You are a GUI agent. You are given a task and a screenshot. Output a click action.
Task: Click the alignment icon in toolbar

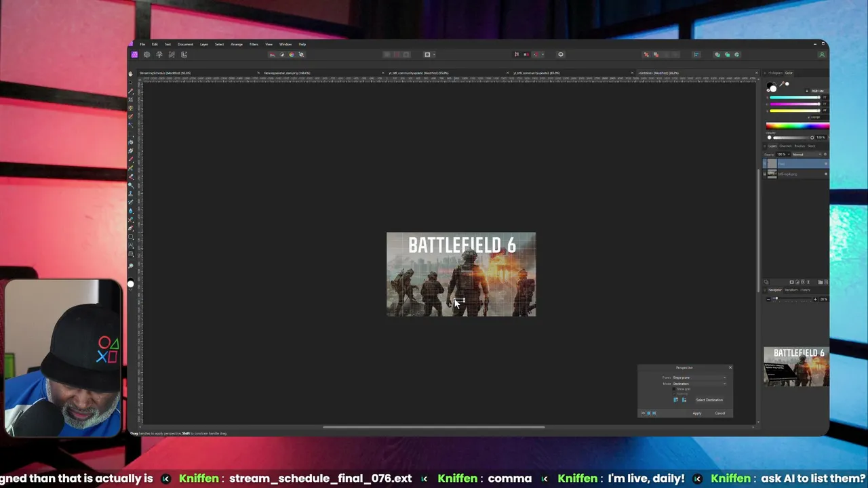[x=696, y=54]
